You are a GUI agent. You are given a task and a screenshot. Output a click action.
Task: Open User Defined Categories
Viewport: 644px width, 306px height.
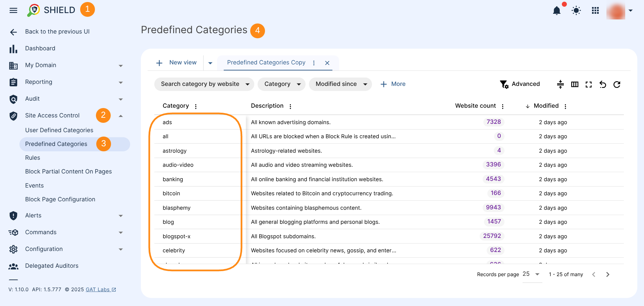(59, 130)
